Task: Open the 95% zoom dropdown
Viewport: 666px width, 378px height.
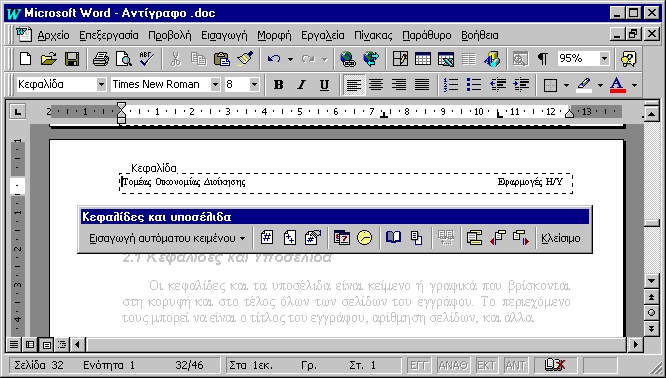Action: (604, 59)
